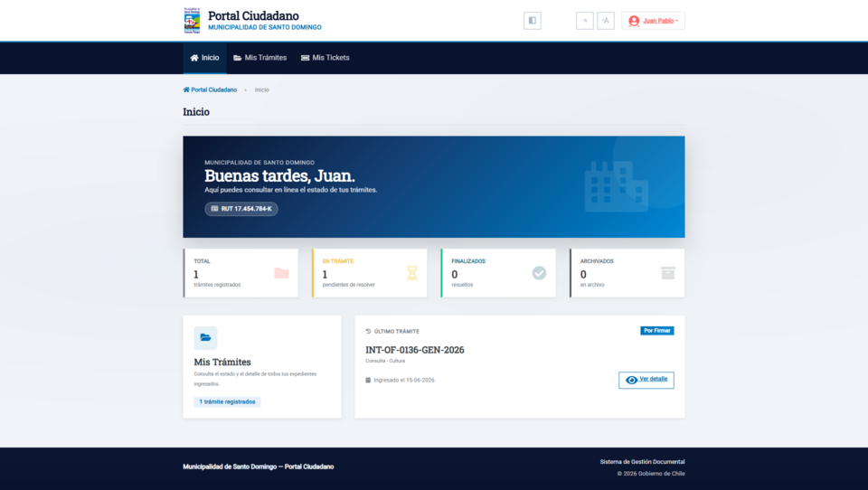Click the hourglass icon in En Trámite card
The image size is (868, 490).
point(412,273)
